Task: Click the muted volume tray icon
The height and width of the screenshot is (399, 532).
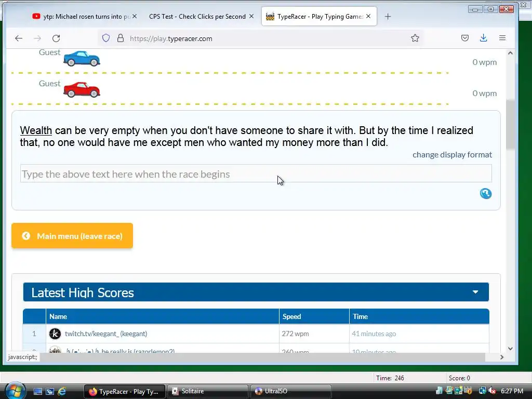Action: 492,391
